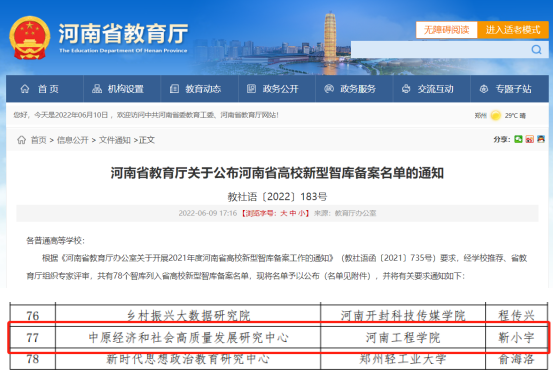
Task: Click document number 教社语〔2022〕183号
Action: click(277, 196)
